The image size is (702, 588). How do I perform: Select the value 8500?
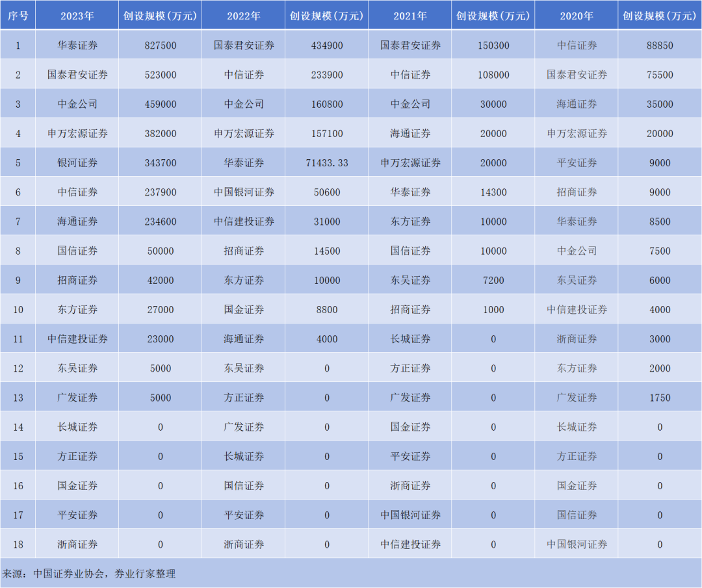(660, 222)
